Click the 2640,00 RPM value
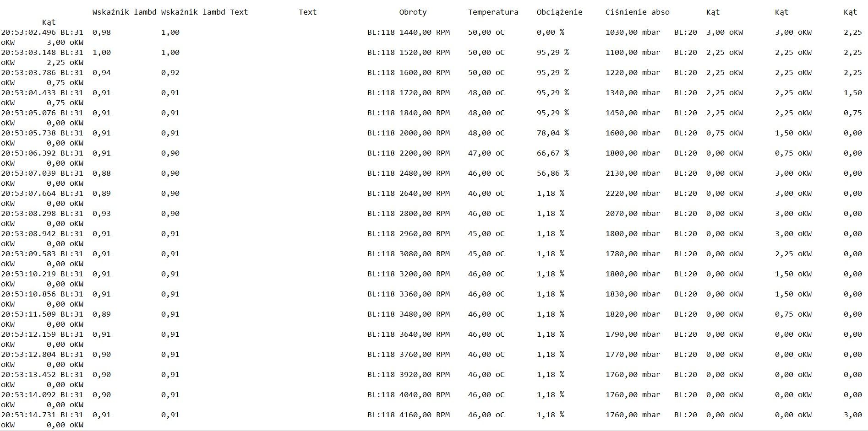The height and width of the screenshot is (431, 868). [424, 194]
